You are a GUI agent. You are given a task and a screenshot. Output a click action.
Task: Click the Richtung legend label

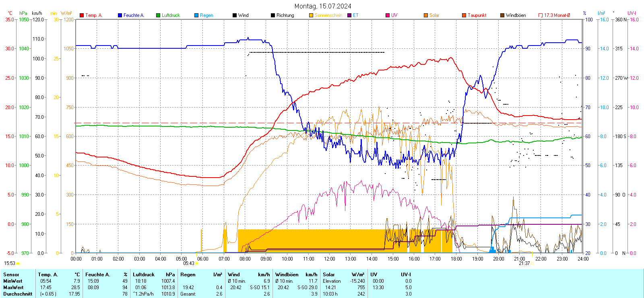click(285, 15)
